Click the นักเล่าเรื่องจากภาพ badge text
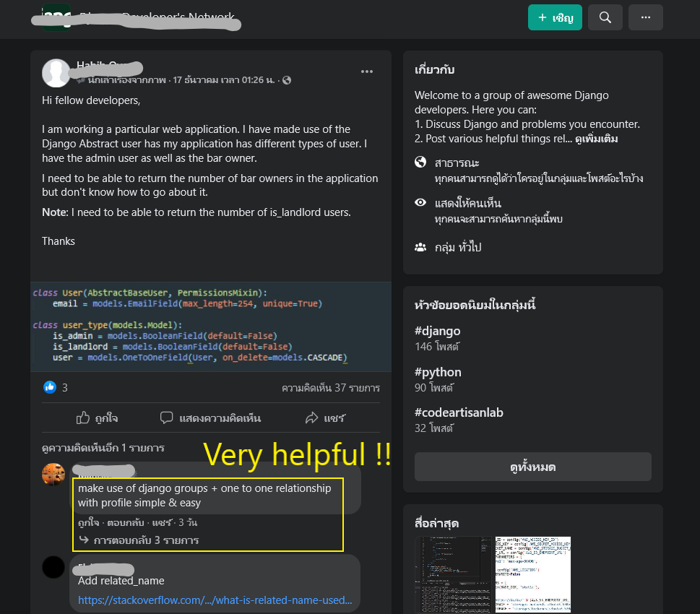Screen dimensions: 700x614 [x=126, y=80]
